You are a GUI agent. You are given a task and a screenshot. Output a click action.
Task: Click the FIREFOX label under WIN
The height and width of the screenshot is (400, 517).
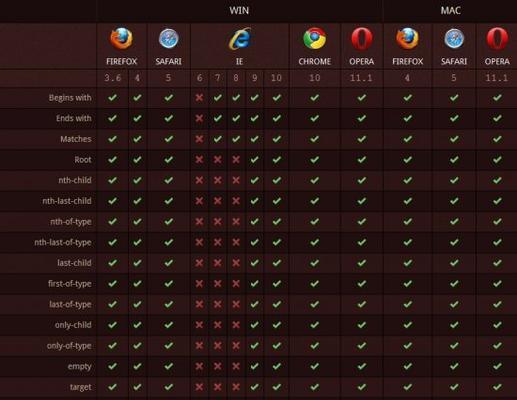[122, 62]
